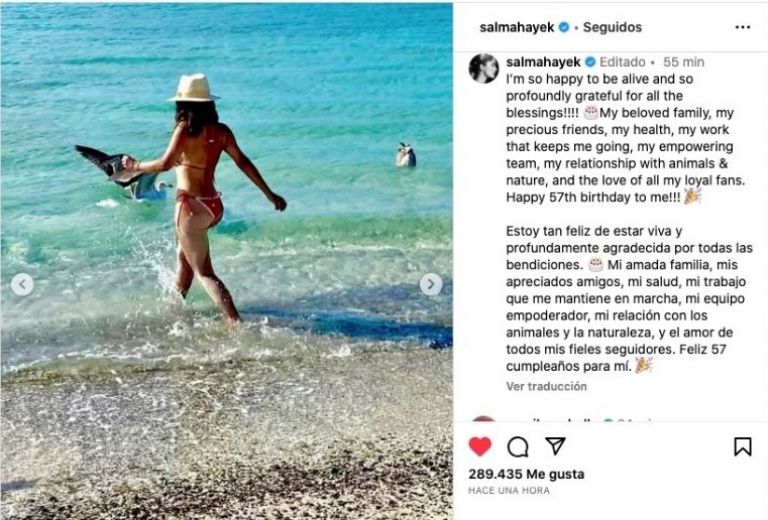
Task: Click the beach photo of the post
Action: 226,261
